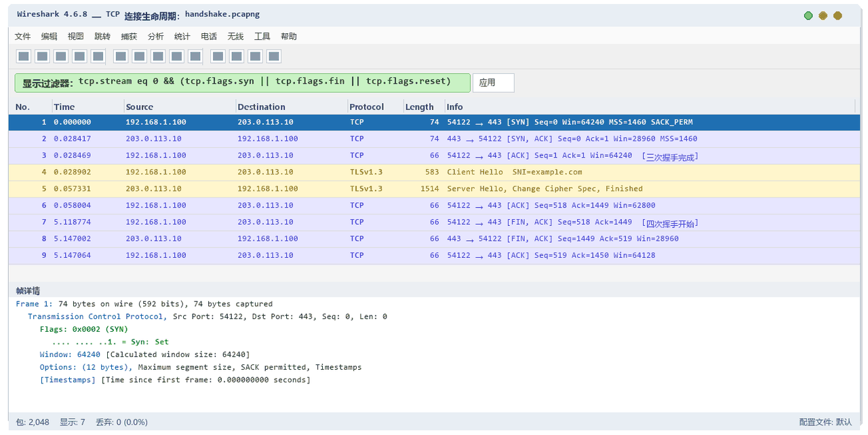Select packet 8 at time 5.147002
Screen dimensions: 868x435
click(434, 239)
